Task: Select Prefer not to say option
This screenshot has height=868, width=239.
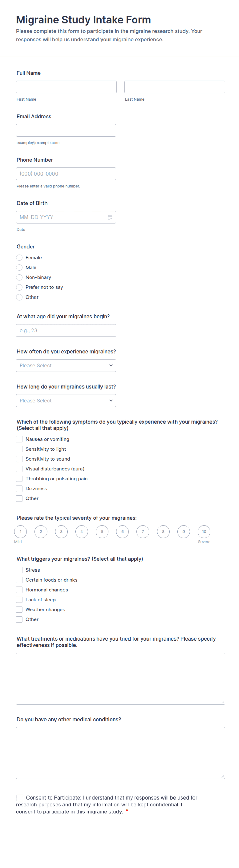Action: coord(19,287)
